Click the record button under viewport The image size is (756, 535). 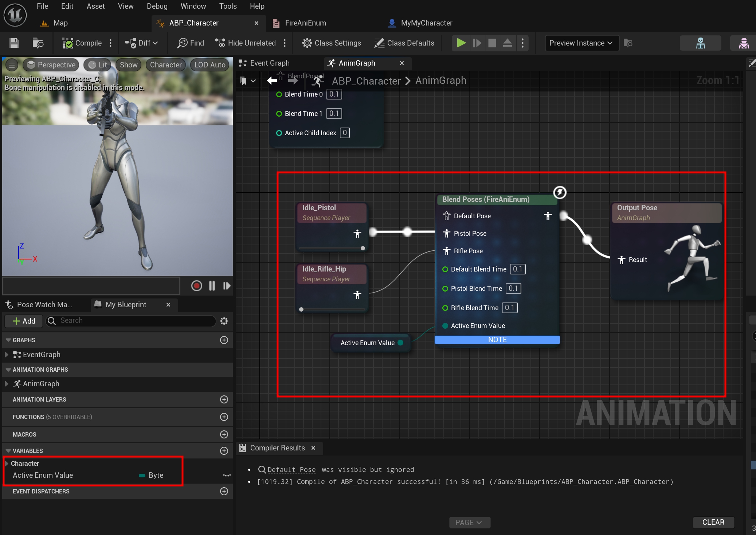(197, 286)
